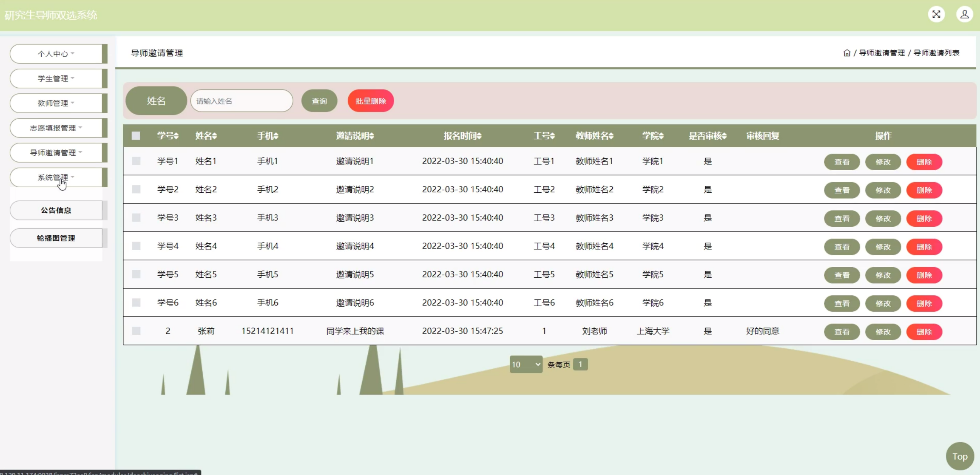
Task: Sort by 报名时间 column arrows
Action: 479,136
